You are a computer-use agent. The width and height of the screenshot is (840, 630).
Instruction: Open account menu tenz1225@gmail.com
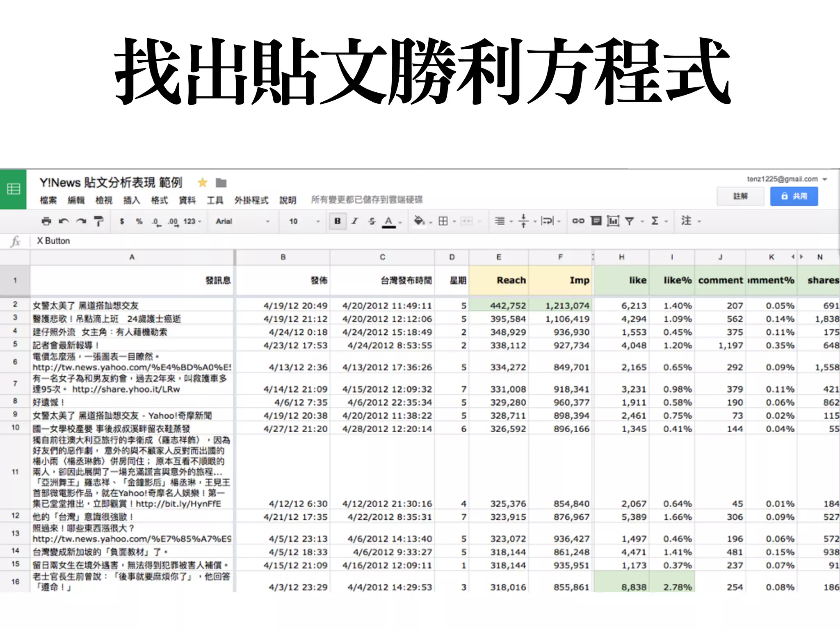click(x=787, y=179)
